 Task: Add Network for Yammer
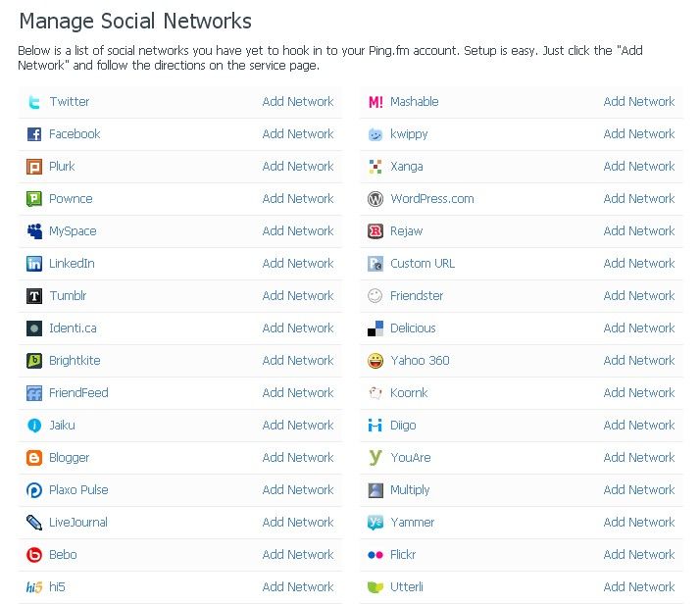coord(639,523)
